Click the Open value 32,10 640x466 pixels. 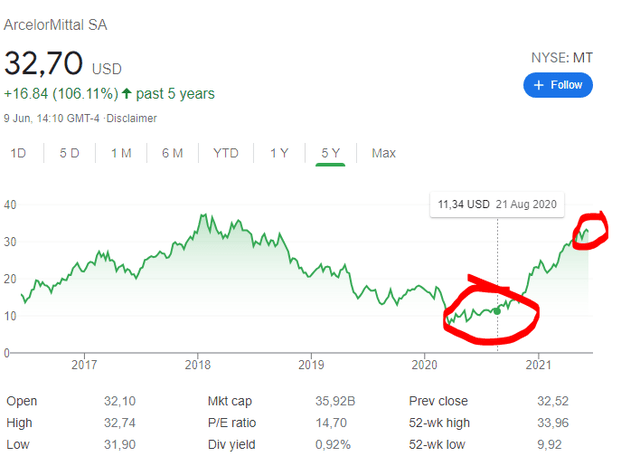(x=120, y=401)
